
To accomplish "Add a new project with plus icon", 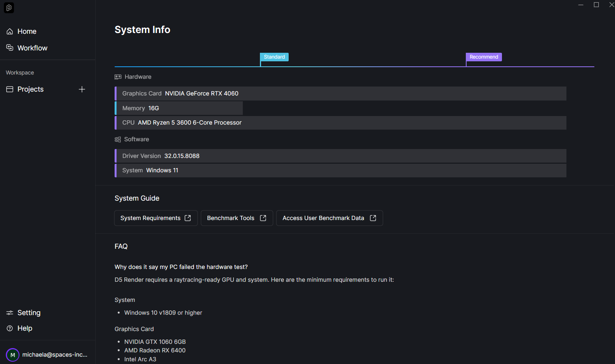I will click(x=82, y=89).
